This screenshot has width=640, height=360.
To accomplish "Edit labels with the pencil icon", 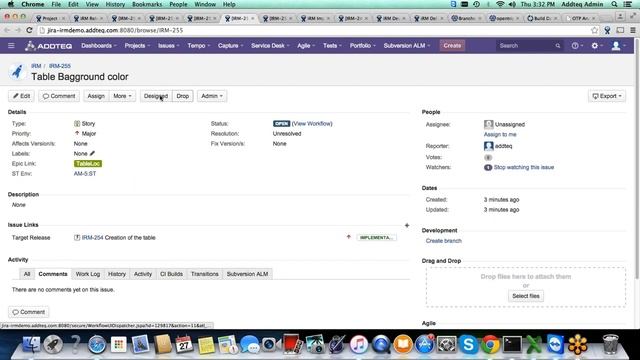I will point(92,153).
